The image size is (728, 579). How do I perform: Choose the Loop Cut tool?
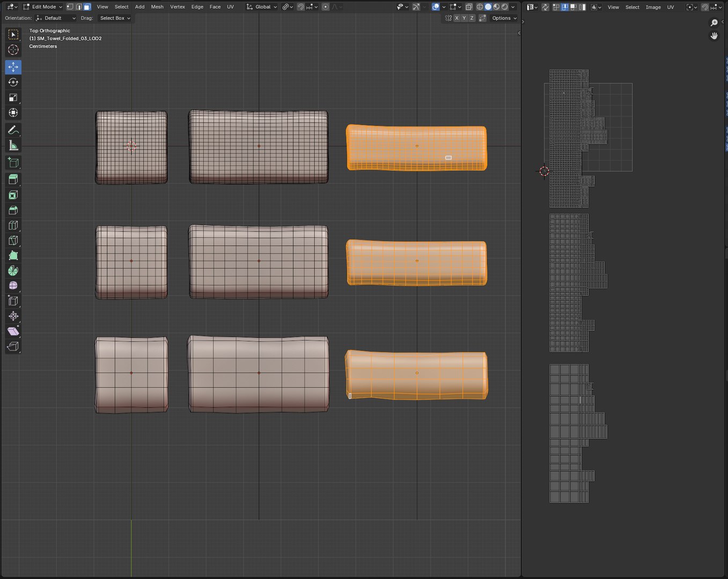[x=13, y=225]
